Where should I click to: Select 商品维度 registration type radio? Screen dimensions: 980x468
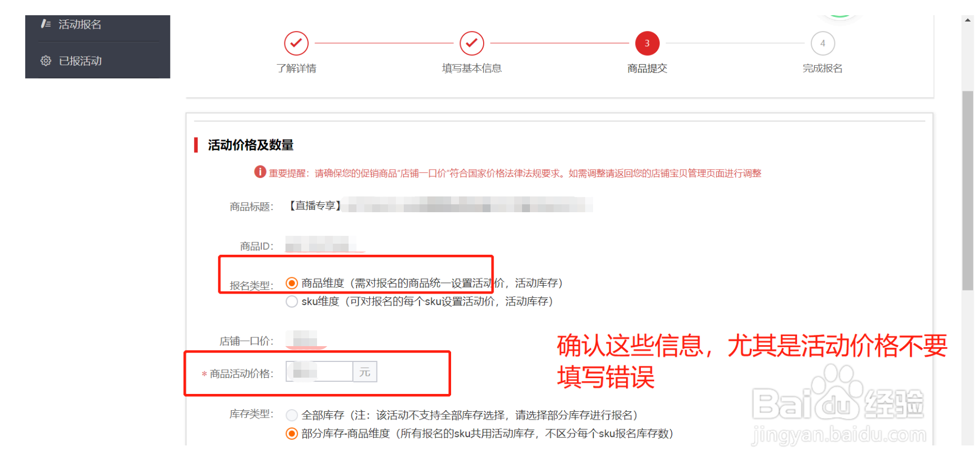tap(292, 284)
